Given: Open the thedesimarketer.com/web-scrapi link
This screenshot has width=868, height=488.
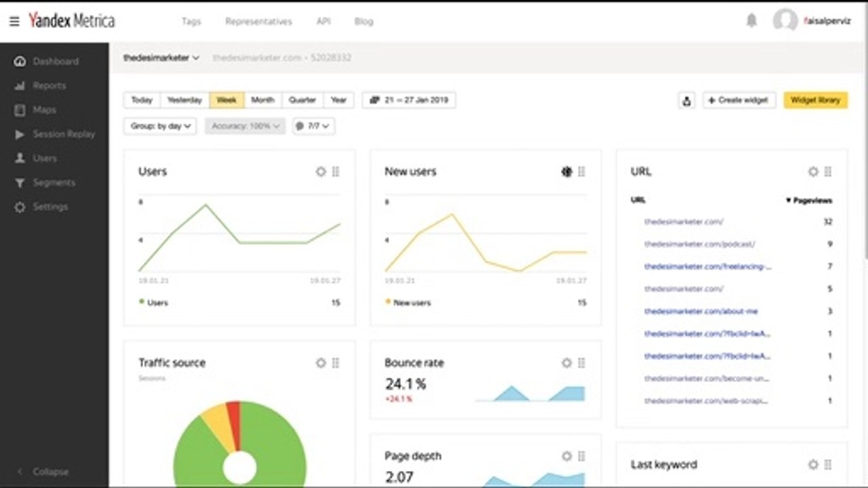Looking at the screenshot, I should point(707,401).
